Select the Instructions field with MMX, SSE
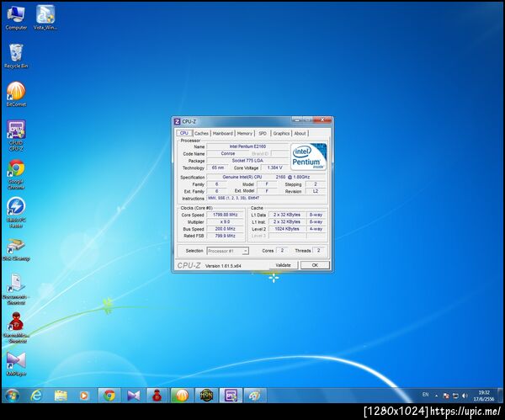The height and width of the screenshot is (420, 505). tap(266, 199)
